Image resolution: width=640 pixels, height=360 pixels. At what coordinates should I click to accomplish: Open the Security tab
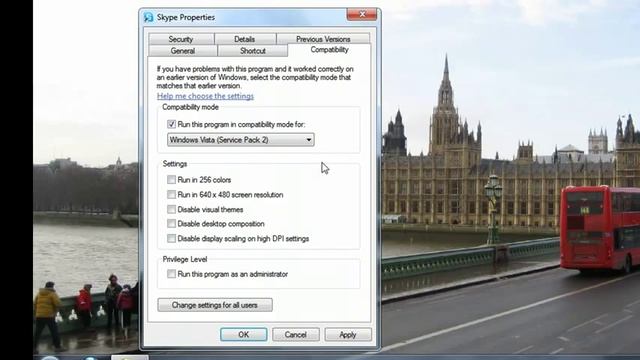[181, 39]
